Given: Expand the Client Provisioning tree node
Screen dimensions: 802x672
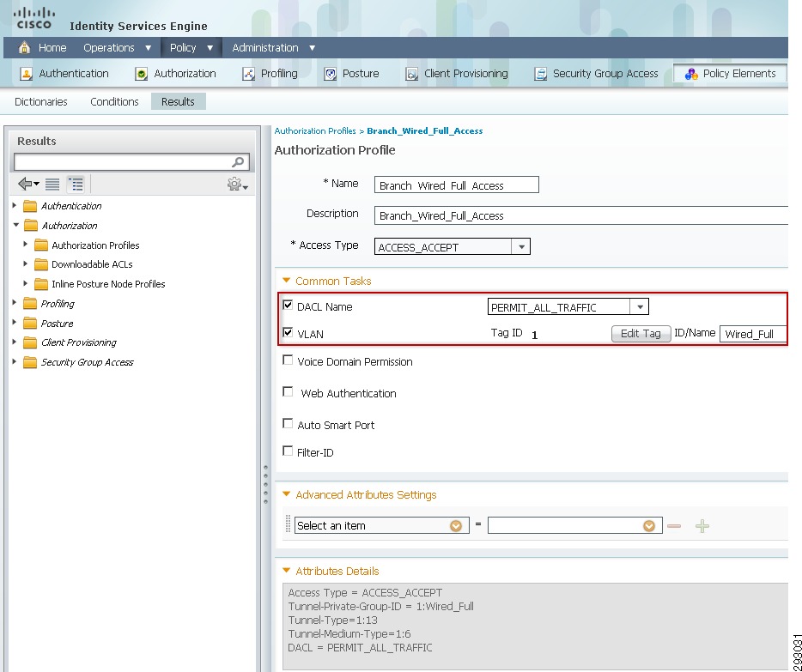Looking at the screenshot, I should 15,342.
